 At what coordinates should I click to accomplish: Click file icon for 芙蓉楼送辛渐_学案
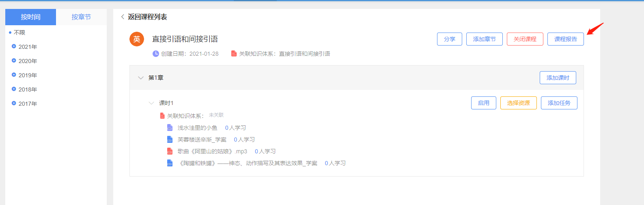coord(170,140)
